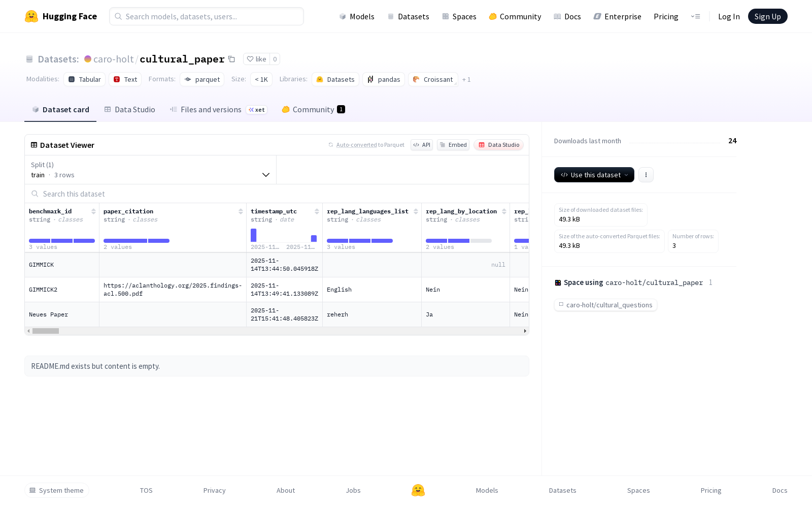This screenshot has height=508, width=812.
Task: Filter by size < 1K tag
Action: 261,79
